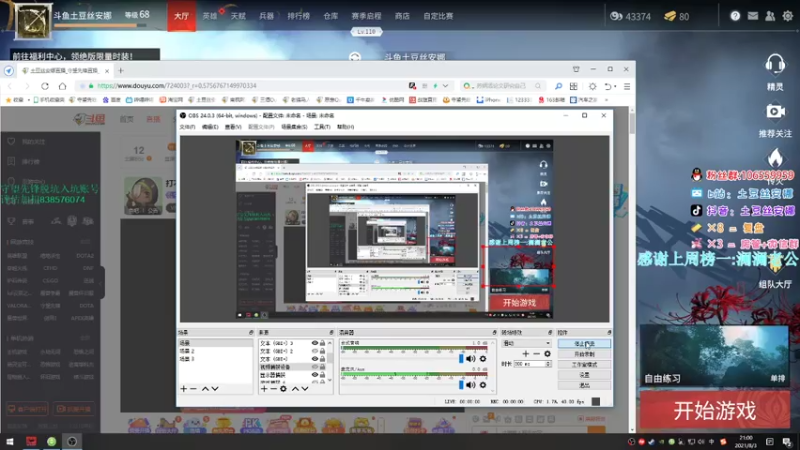Screen dimensions: 800x450
Task: Open transition properties gear
Action: (547, 354)
